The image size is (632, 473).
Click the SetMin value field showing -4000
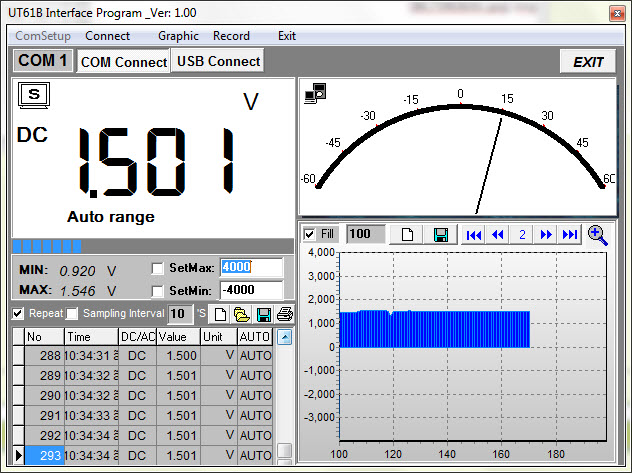[x=252, y=290]
